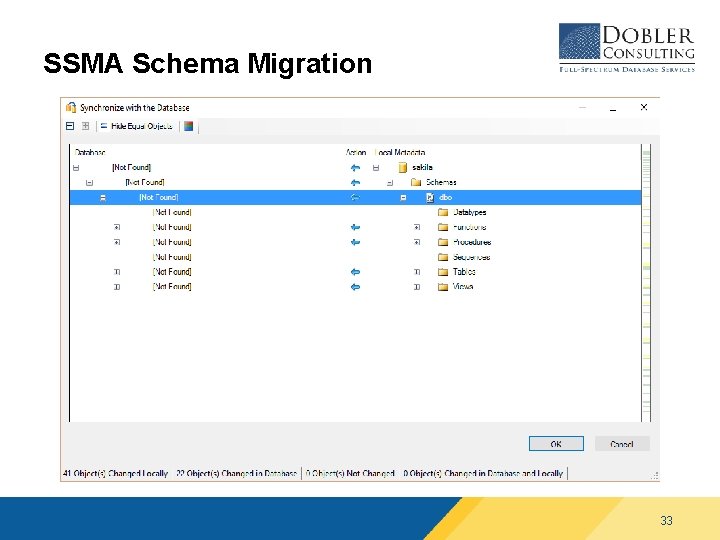Click the difference map strip on right

pos(647,283)
